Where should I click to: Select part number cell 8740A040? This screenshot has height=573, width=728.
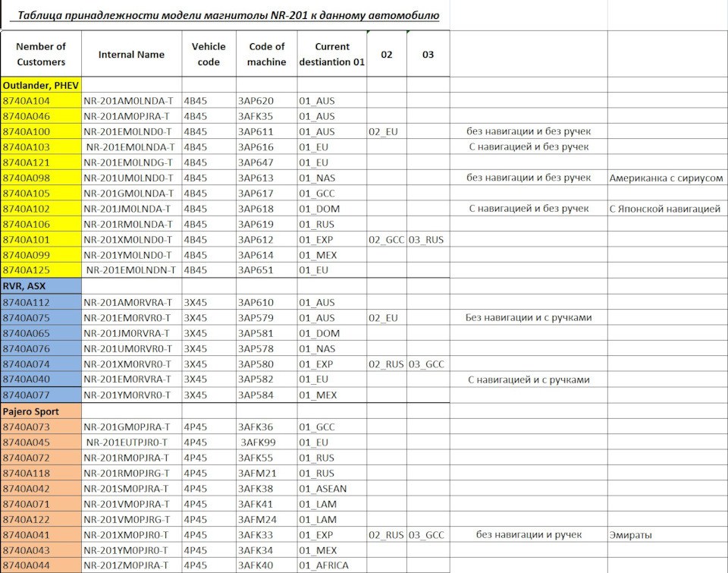point(41,379)
